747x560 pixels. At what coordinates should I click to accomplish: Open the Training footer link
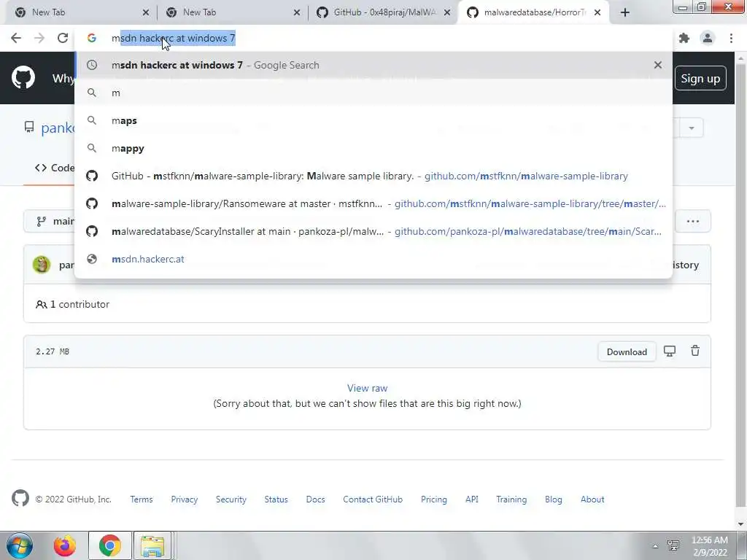click(x=511, y=499)
